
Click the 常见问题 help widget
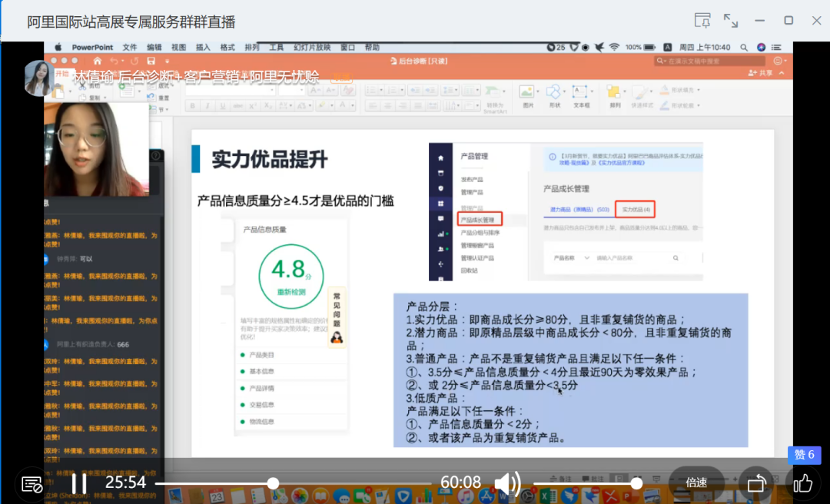point(337,317)
